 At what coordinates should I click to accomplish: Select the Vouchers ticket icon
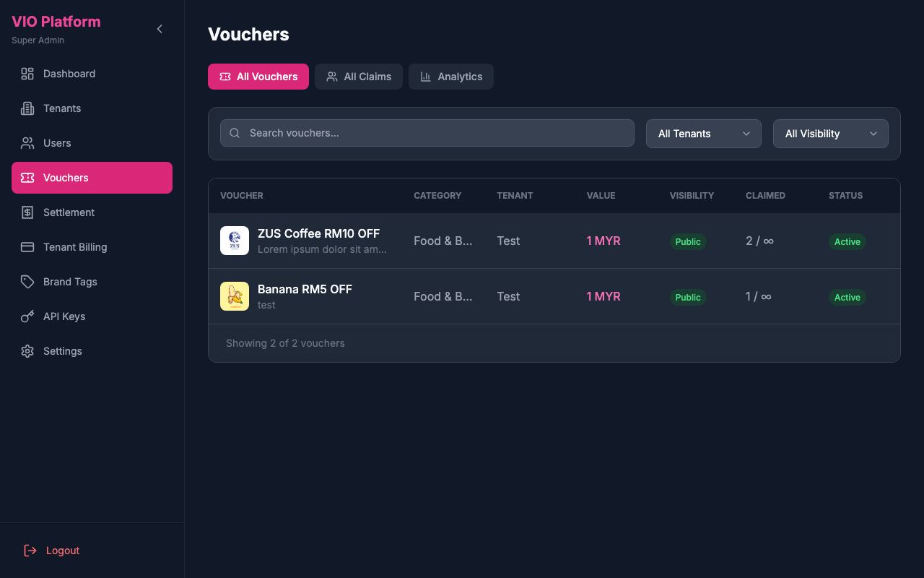coord(26,177)
